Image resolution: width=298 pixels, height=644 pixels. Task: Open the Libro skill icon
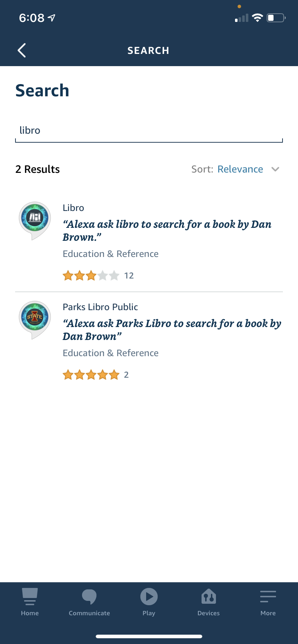click(35, 221)
